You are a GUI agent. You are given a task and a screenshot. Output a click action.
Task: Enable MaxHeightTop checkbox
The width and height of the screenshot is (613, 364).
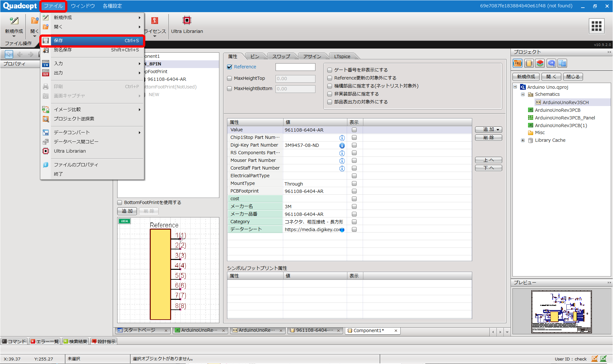click(229, 79)
